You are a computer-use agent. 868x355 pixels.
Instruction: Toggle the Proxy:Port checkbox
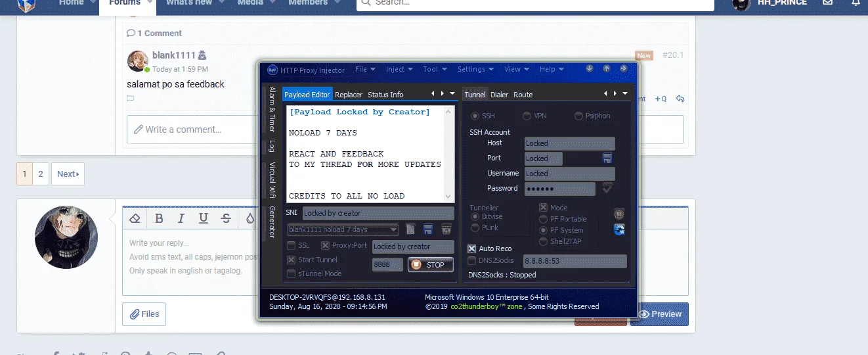(x=325, y=246)
